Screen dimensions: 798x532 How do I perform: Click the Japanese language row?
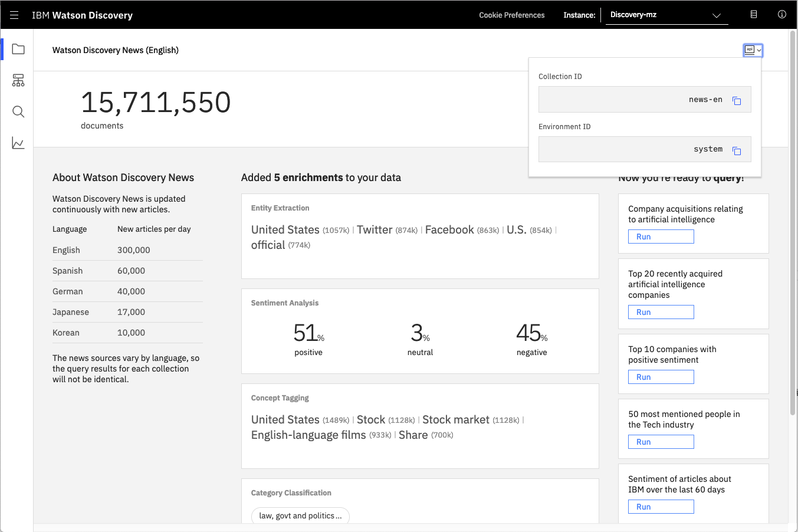click(127, 312)
